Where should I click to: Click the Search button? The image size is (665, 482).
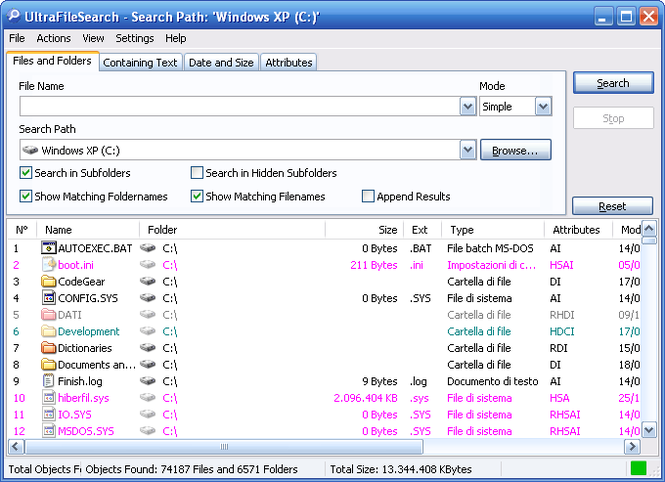pos(613,83)
